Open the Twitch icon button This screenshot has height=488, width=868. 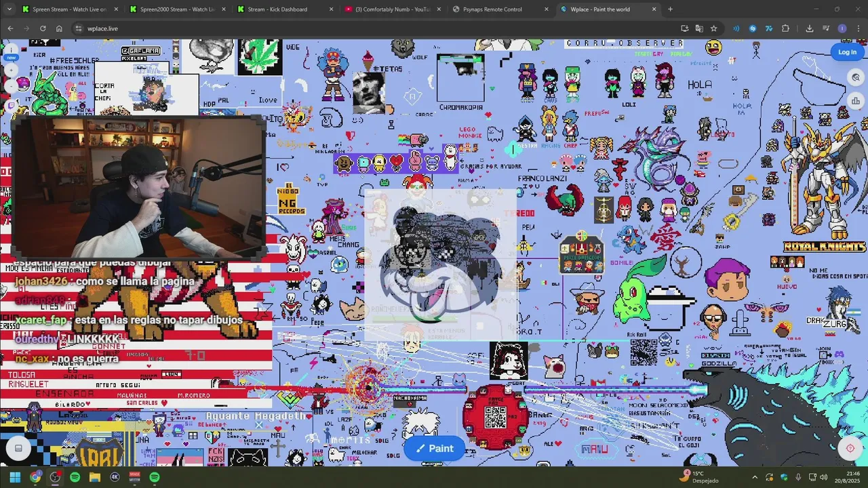(11, 105)
